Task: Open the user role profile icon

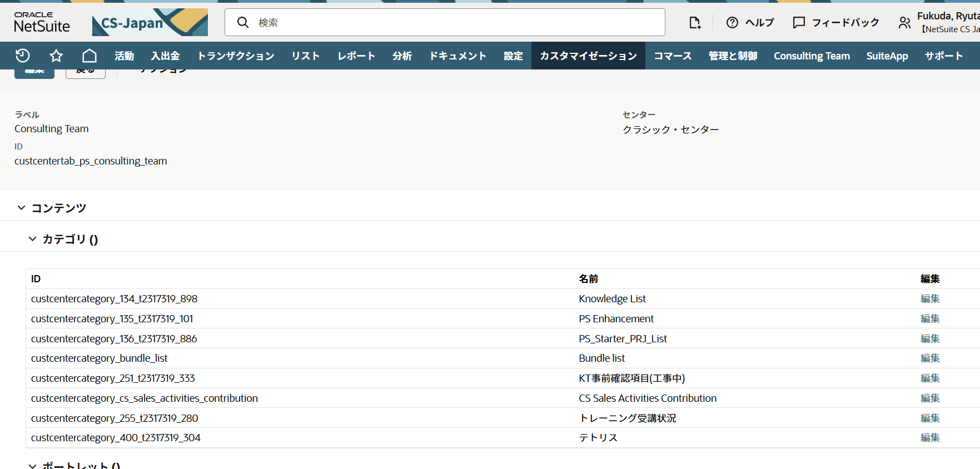Action: coord(905,22)
